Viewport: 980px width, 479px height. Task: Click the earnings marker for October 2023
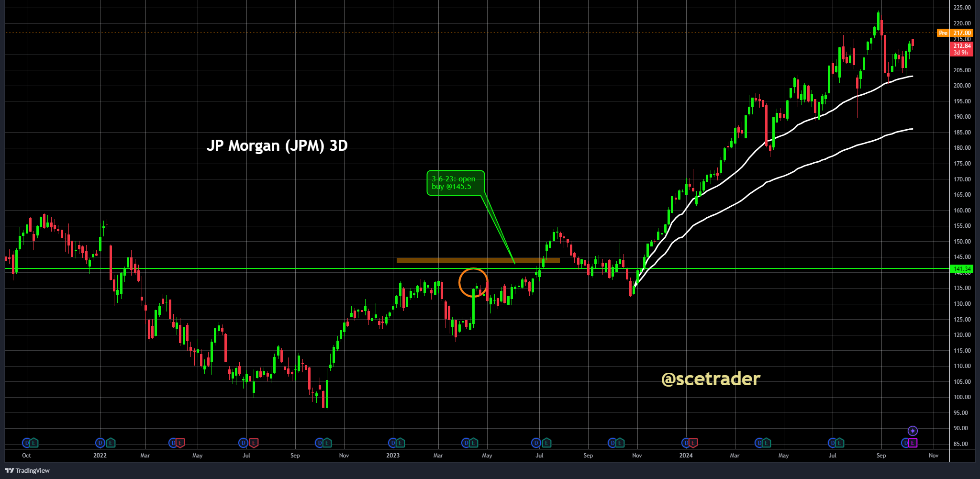tap(619, 443)
